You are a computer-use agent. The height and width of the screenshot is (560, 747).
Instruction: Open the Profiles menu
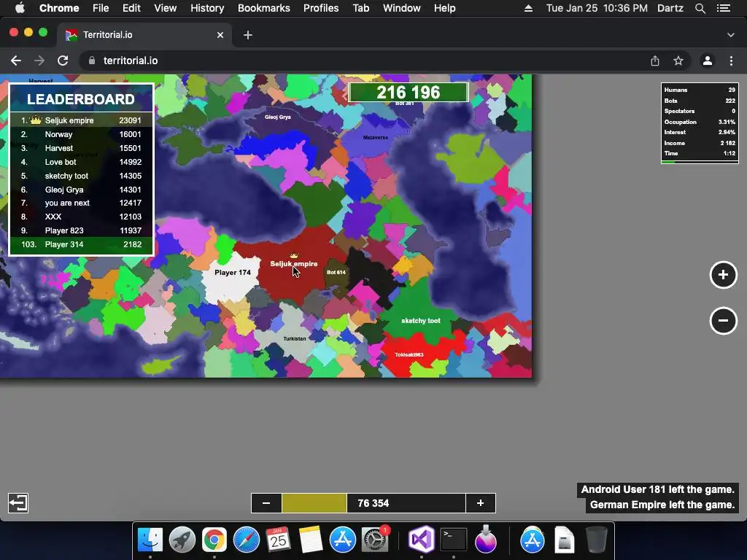[321, 8]
